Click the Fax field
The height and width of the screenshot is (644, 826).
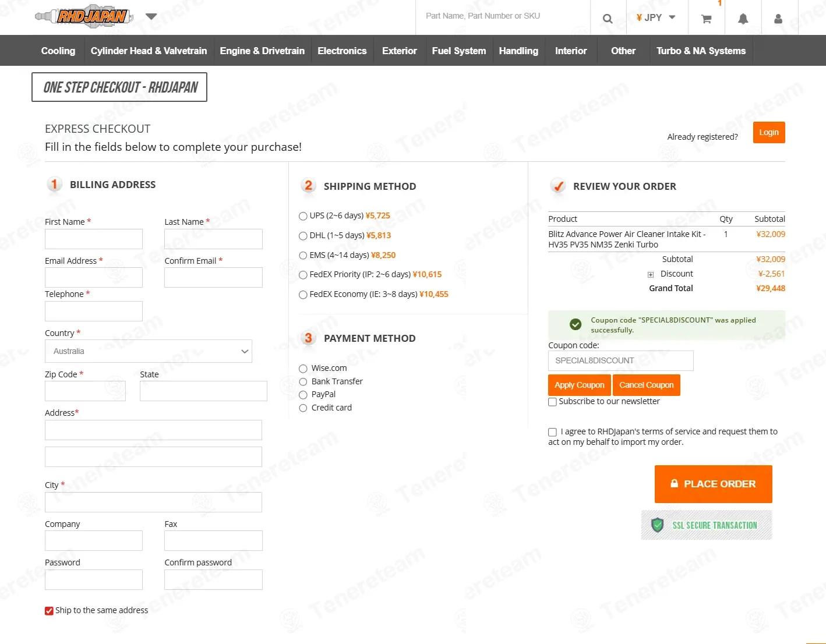213,540
